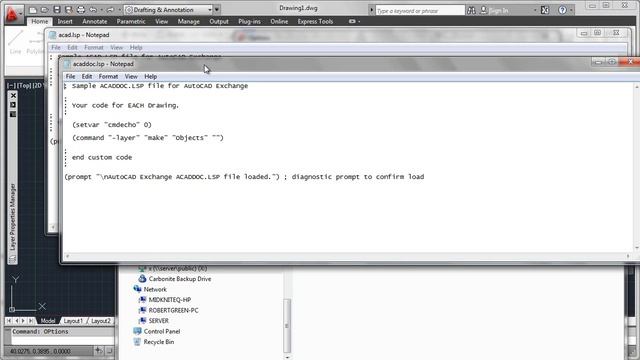Image resolution: width=640 pixels, height=360 pixels.
Task: Click the Redo arrow icon
Action: [x=110, y=10]
